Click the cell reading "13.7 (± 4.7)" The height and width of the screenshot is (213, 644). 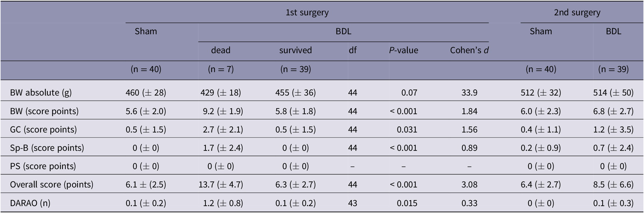[x=221, y=184]
